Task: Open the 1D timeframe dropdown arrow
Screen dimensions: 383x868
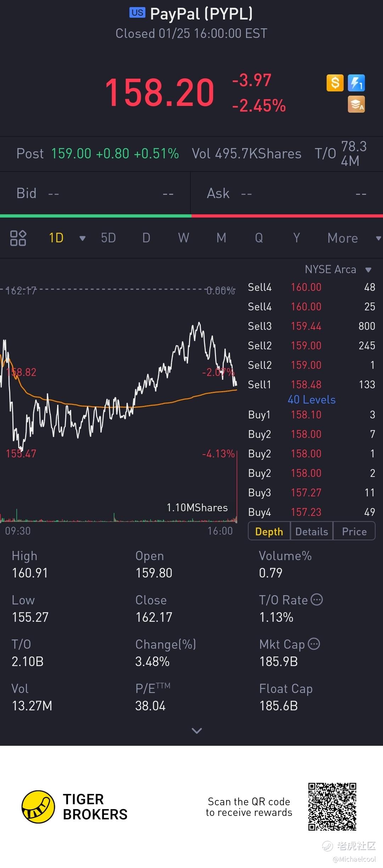Action: 83,238
